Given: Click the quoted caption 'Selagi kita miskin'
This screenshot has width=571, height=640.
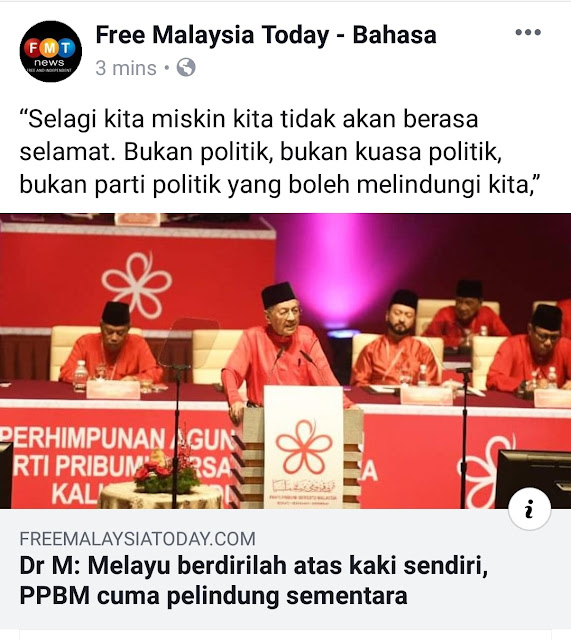Looking at the screenshot, I should (x=280, y=152).
